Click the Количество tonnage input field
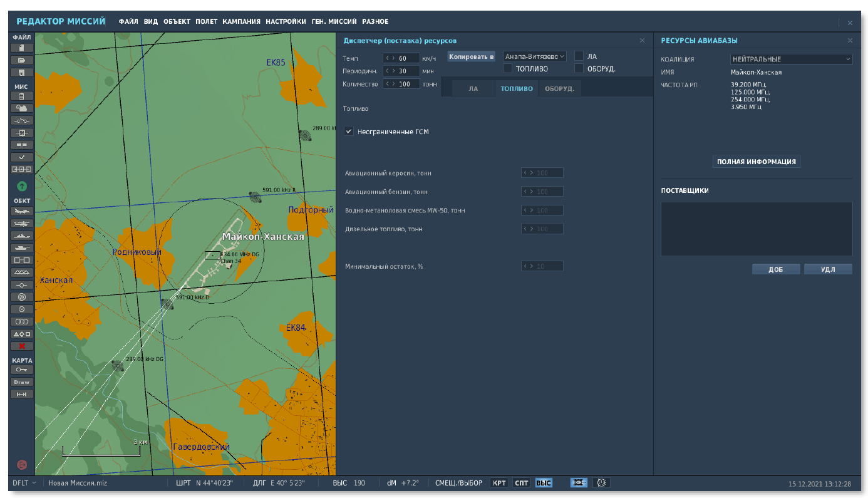 point(407,84)
